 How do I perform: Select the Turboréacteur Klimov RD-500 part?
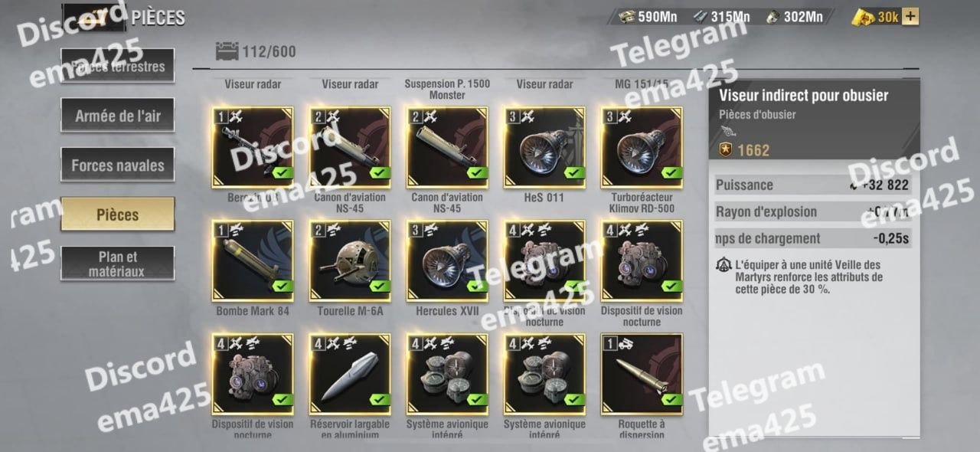point(642,147)
